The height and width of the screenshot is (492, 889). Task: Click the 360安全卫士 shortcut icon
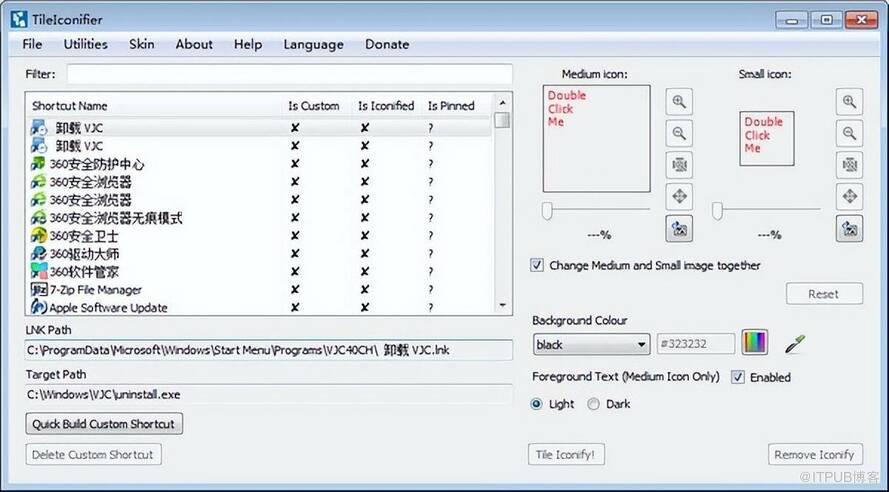[x=38, y=235]
